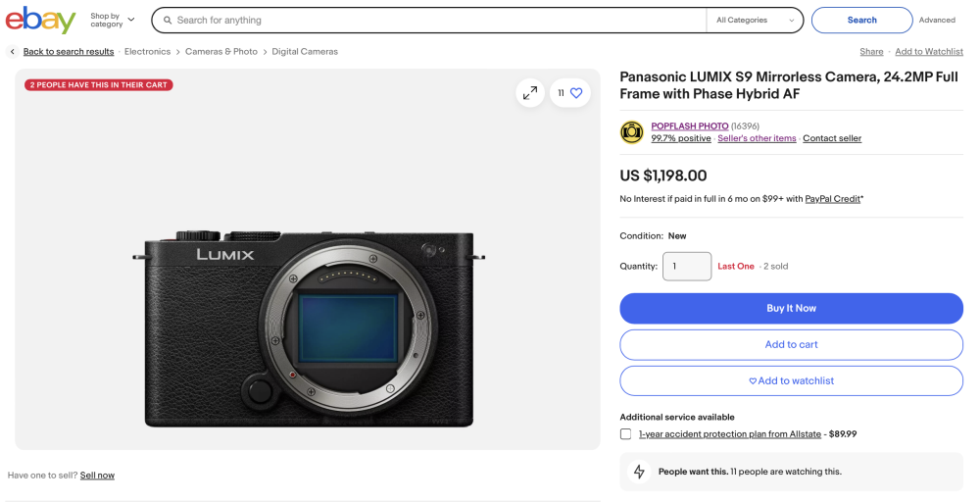Click the magnifier icon in search bar
Viewport: 980px width, 502px height.
coord(168,20)
